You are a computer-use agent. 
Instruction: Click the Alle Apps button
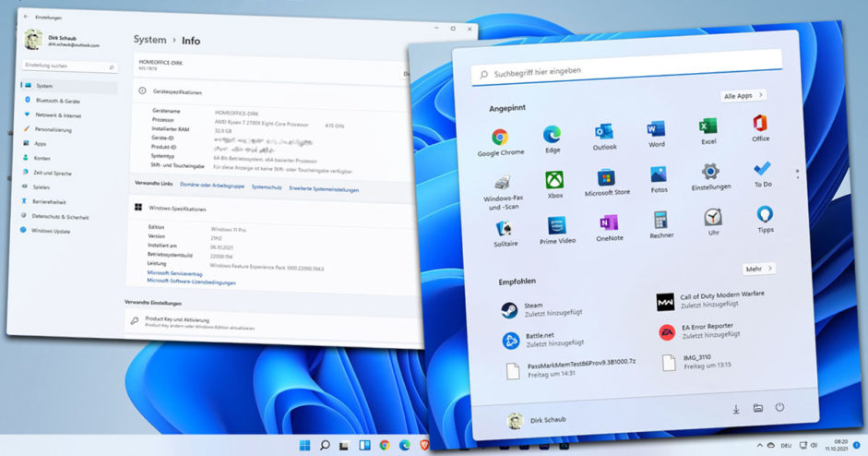coord(743,96)
